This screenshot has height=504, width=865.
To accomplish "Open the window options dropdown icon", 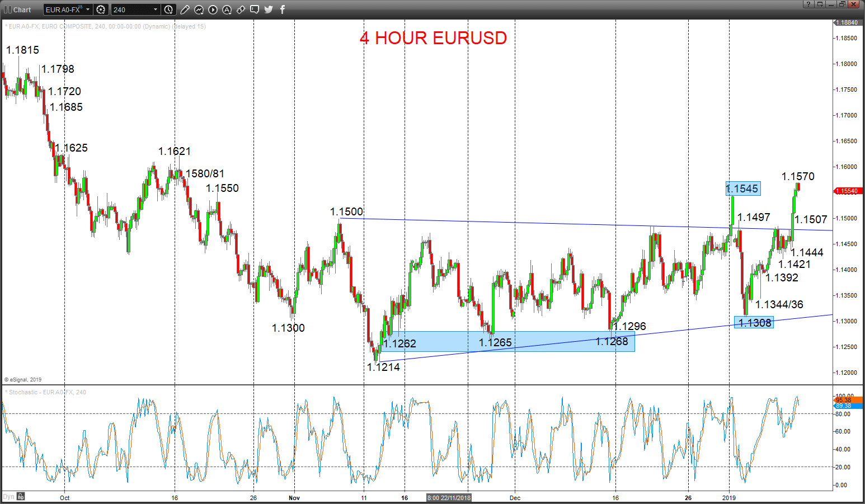I will 820,4.
